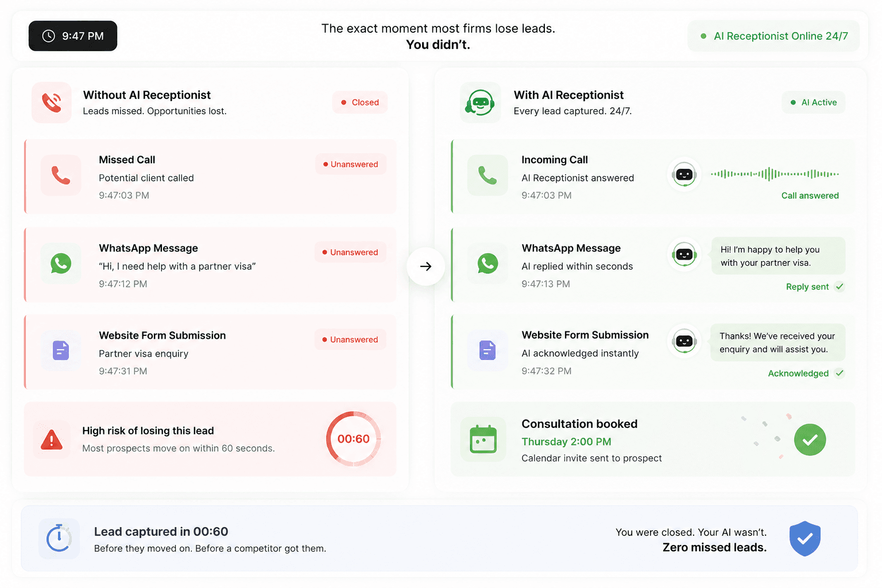Click 'AI Receptionist answered' text
The width and height of the screenshot is (882, 588).
pos(578,178)
